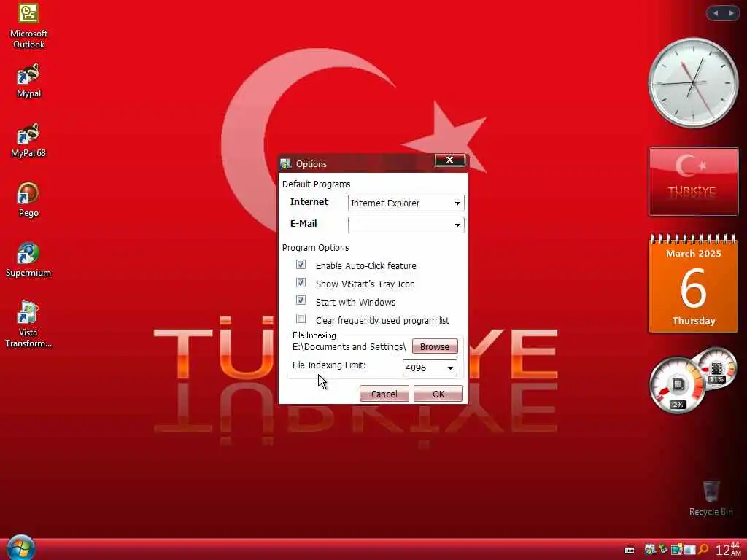747x560 pixels.
Task: Click the TÜRKİYE flag slideshow gadget
Action: [x=693, y=182]
